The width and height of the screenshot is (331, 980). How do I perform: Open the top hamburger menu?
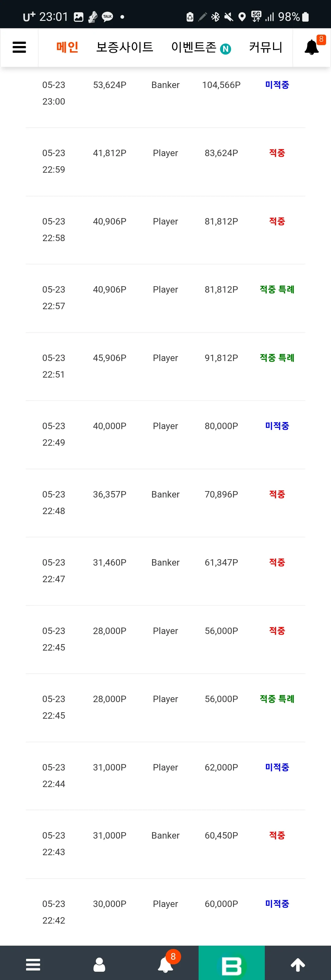pyautogui.click(x=19, y=47)
